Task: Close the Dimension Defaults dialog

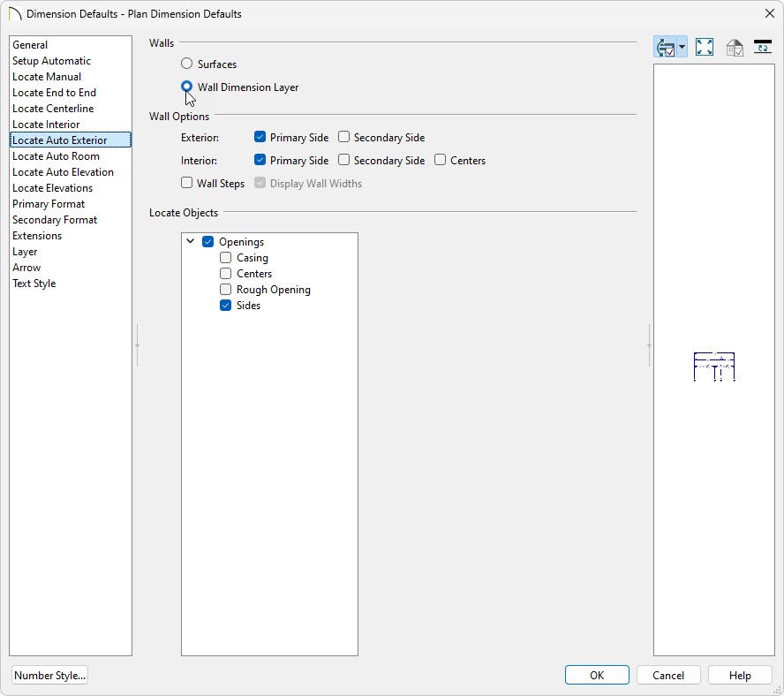Action: click(770, 13)
